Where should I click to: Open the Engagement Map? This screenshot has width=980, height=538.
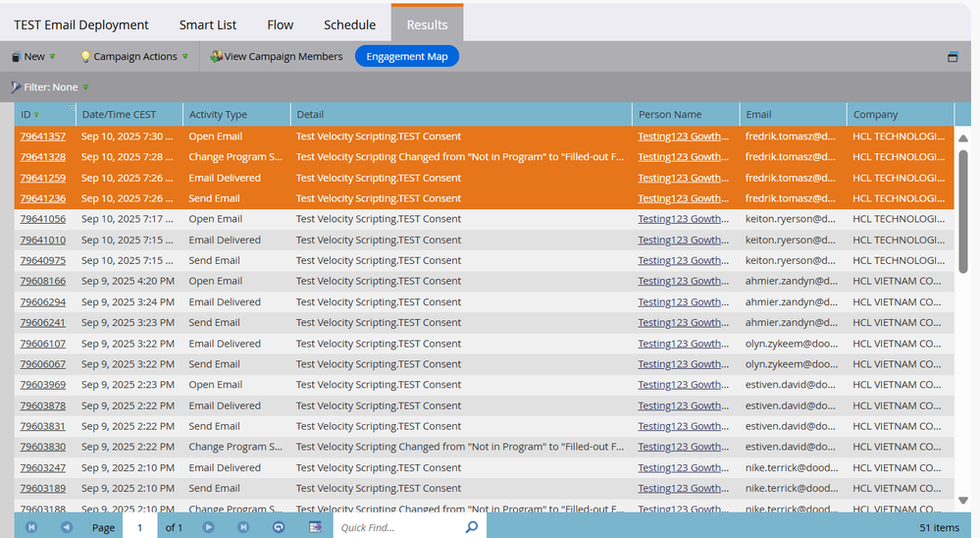pyautogui.click(x=407, y=56)
